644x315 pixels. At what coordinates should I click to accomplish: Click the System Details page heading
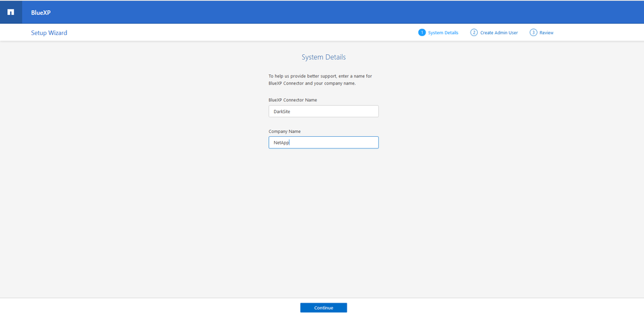324,57
